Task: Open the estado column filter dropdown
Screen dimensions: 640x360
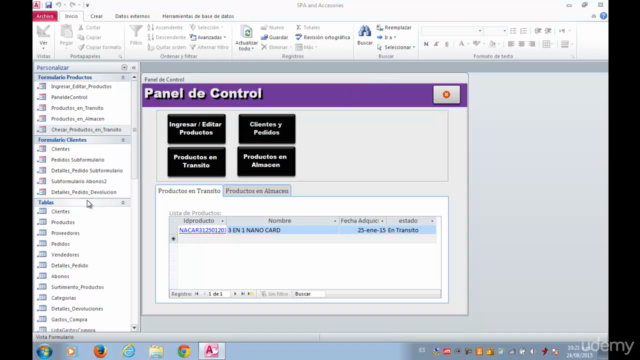Action: tap(432, 221)
